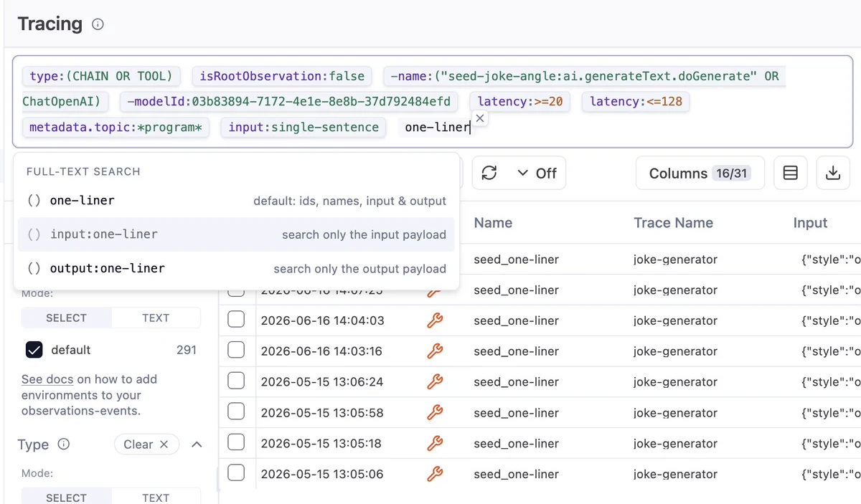The image size is (861, 504).
Task: Open the See docs link
Action: click(47, 379)
